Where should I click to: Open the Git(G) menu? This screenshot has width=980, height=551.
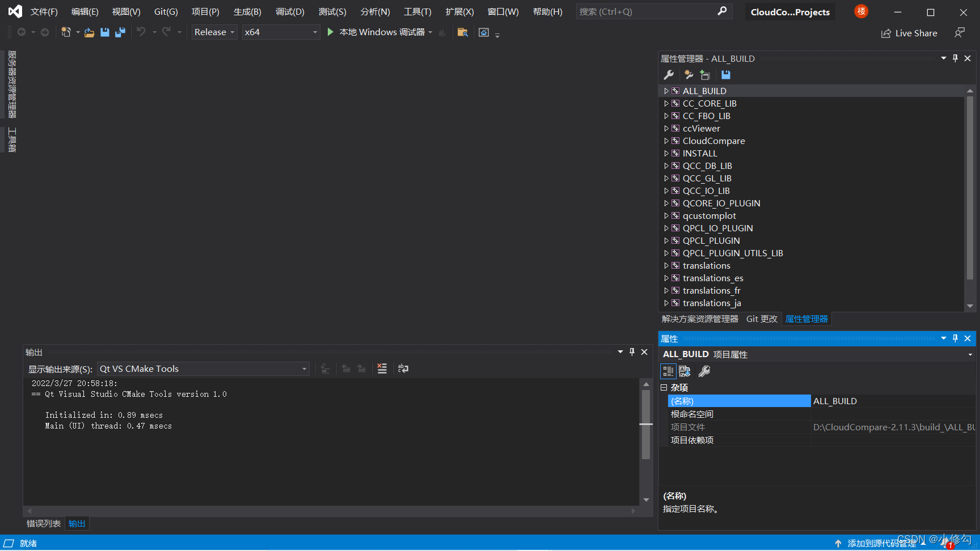click(x=166, y=12)
